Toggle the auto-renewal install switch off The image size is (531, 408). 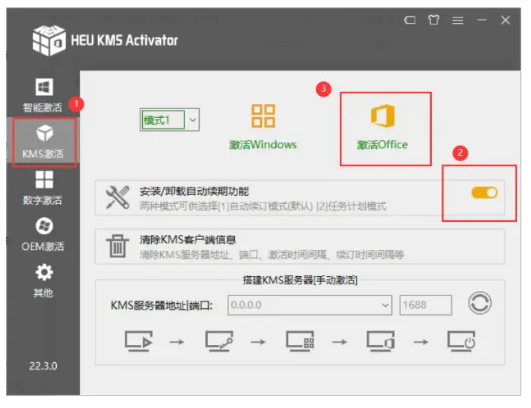coord(484,193)
